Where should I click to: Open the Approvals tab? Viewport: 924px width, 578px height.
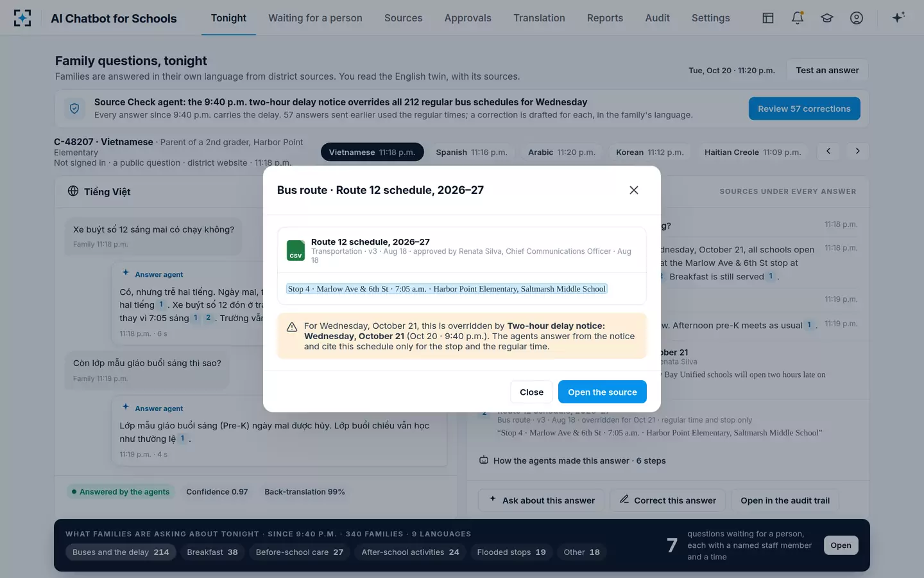(468, 18)
